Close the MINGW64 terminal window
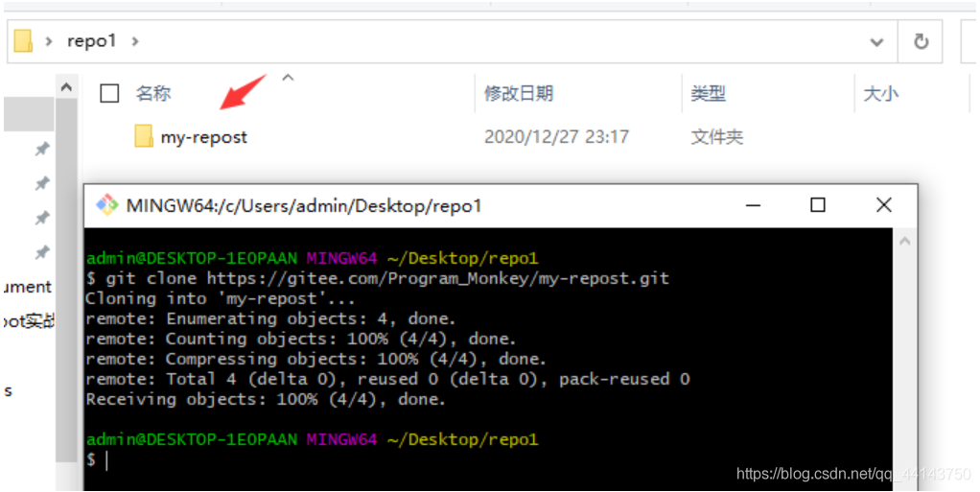Viewport: 980px width, 492px height. pos(884,205)
